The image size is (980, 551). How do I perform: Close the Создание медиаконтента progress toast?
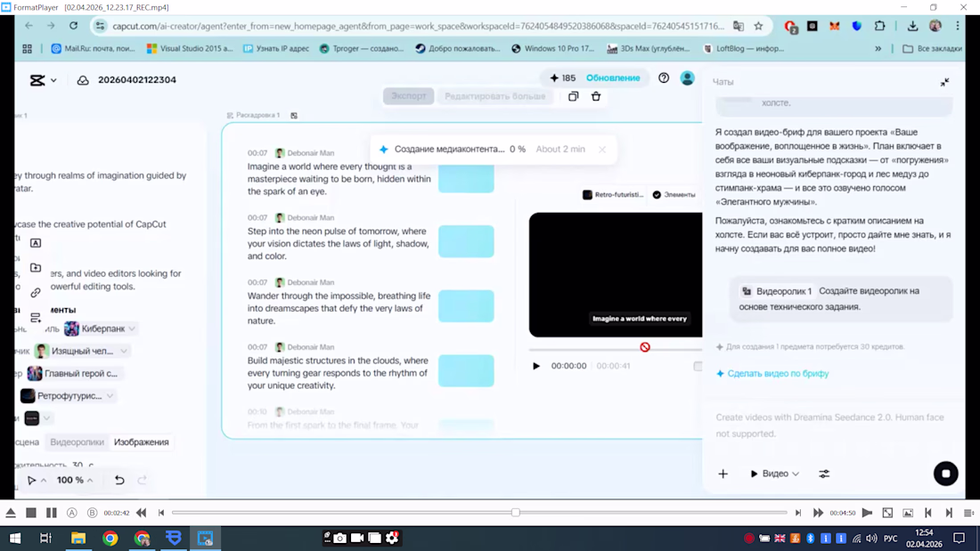tap(602, 150)
